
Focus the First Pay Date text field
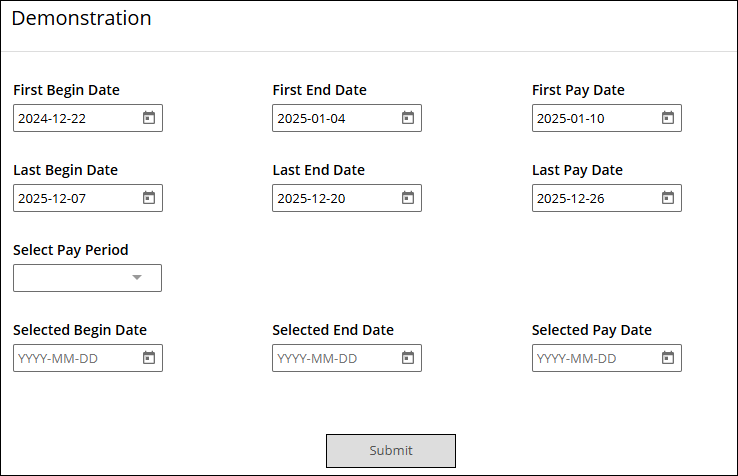[607, 118]
